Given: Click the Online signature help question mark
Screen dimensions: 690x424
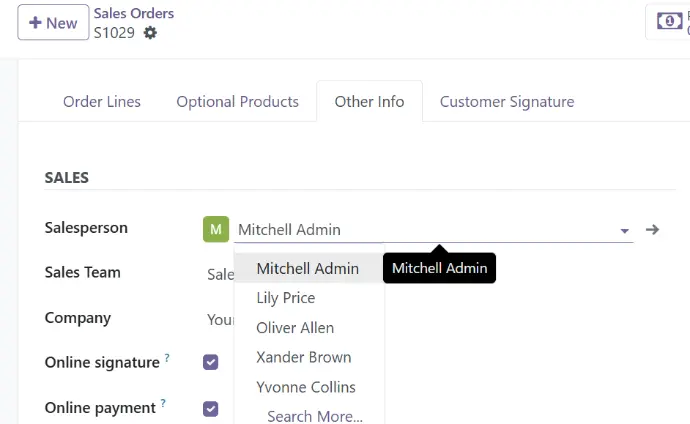Looking at the screenshot, I should click(x=167, y=358).
